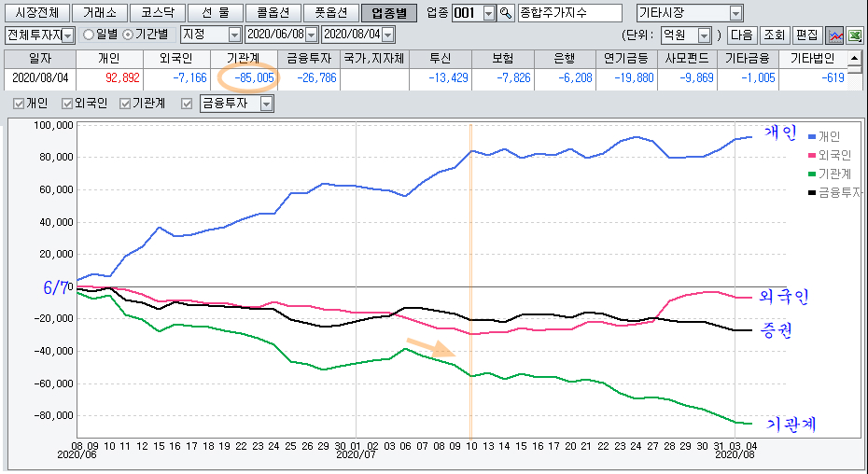Viewport: 868px width, 474px height.
Task: Click the Excel export icon
Action: click(x=854, y=35)
